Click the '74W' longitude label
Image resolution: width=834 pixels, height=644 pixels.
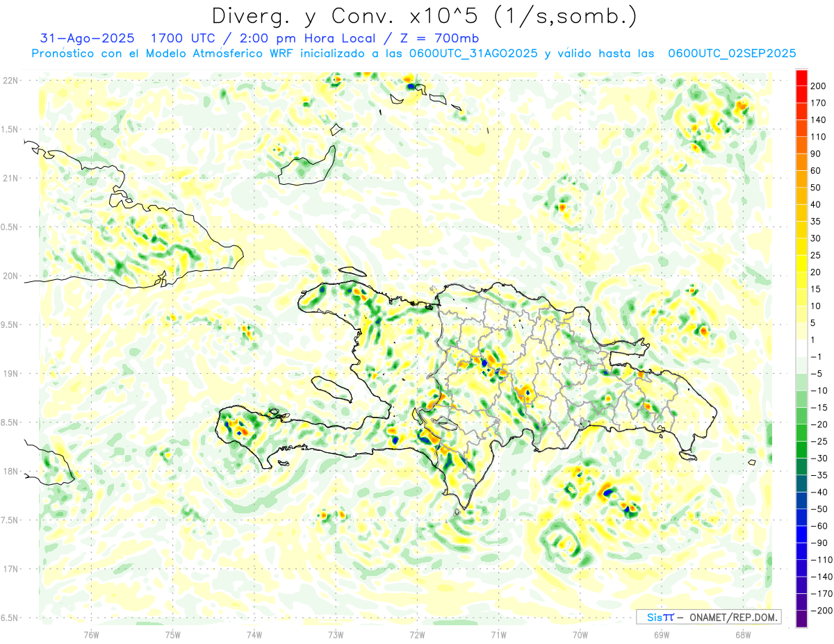[x=254, y=634]
